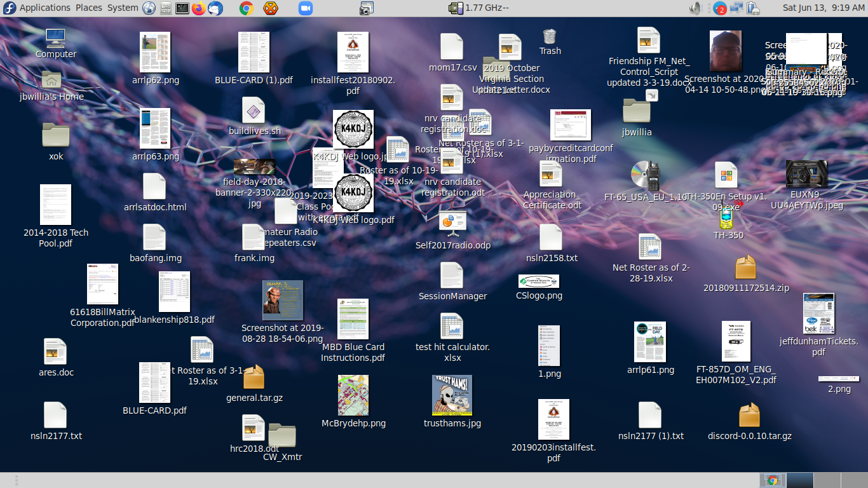Viewport: 868px width, 488px height.
Task: Switch to Chrome window in bottom taskbar
Action: point(773,480)
